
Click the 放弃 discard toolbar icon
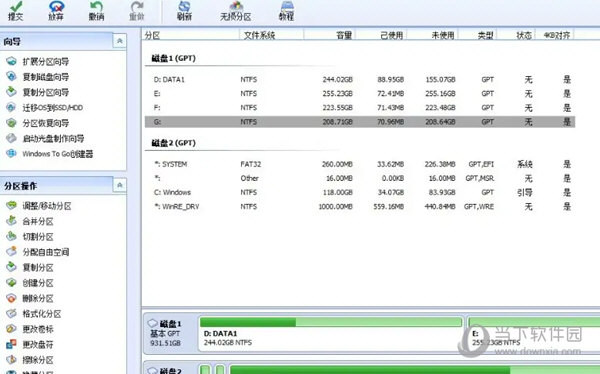point(56,7)
